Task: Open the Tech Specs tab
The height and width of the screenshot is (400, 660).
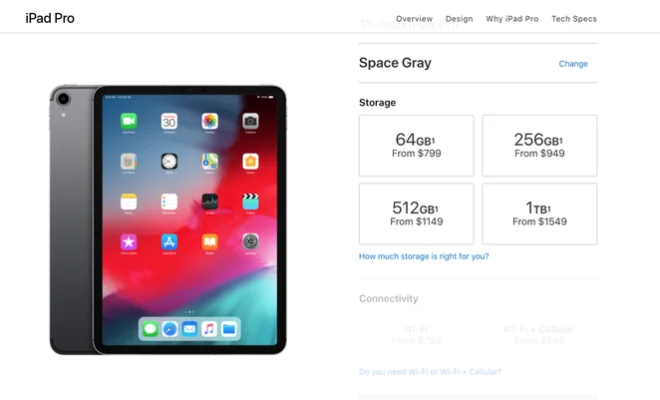Action: pos(574,19)
